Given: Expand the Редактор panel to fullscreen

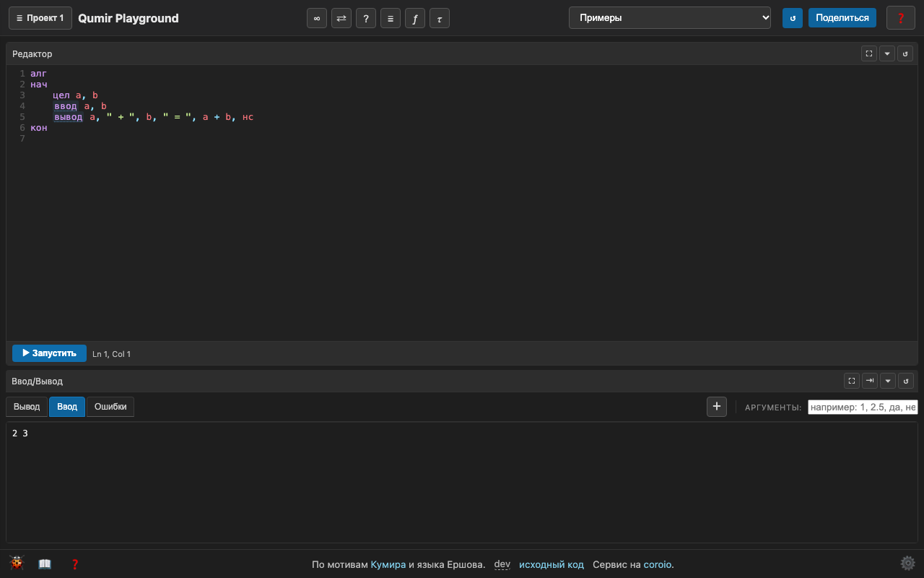Looking at the screenshot, I should click(x=869, y=53).
